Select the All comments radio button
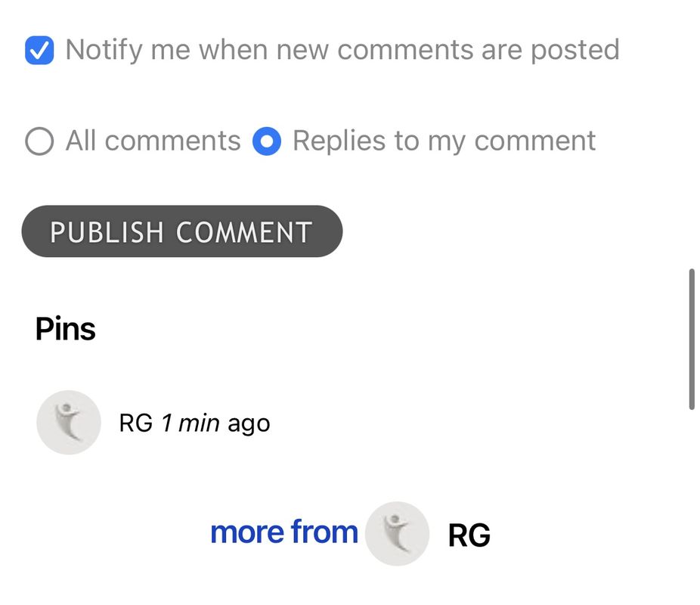 point(39,141)
